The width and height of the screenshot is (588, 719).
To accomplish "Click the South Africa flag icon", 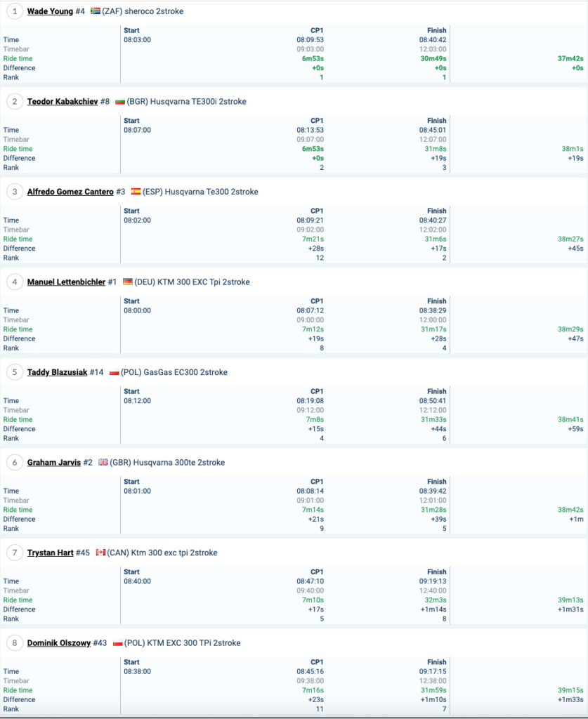I will [x=96, y=11].
